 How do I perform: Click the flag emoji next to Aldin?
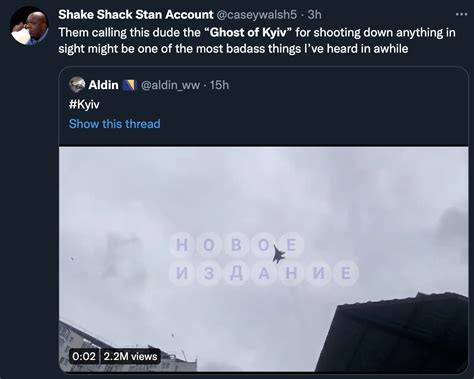[x=129, y=85]
